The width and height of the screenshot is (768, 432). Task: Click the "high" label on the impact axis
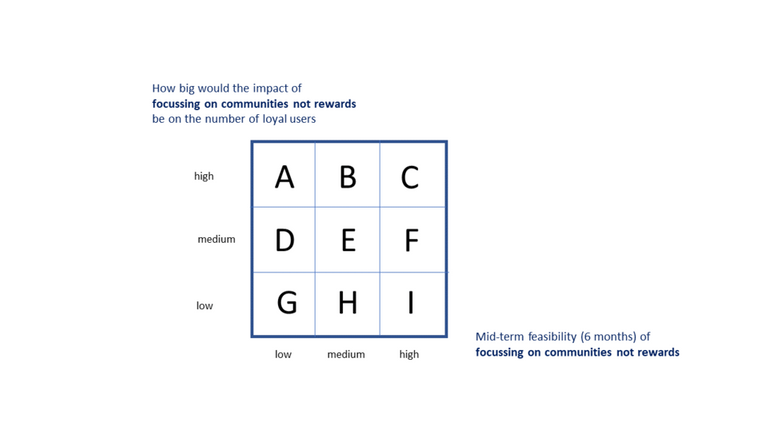tap(204, 177)
